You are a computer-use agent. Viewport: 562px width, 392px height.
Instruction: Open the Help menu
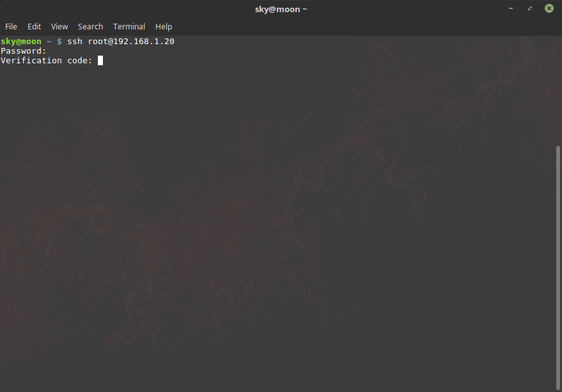pyautogui.click(x=164, y=26)
